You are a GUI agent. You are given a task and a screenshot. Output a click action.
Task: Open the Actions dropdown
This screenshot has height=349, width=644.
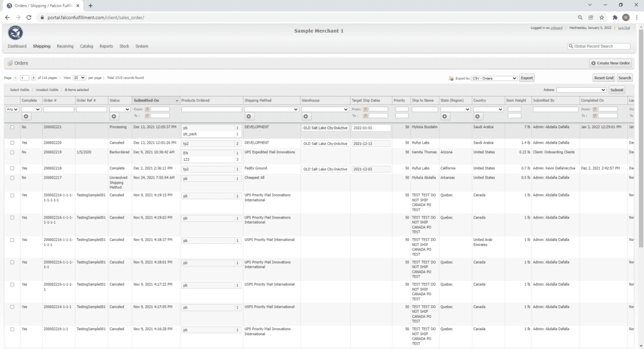click(581, 90)
